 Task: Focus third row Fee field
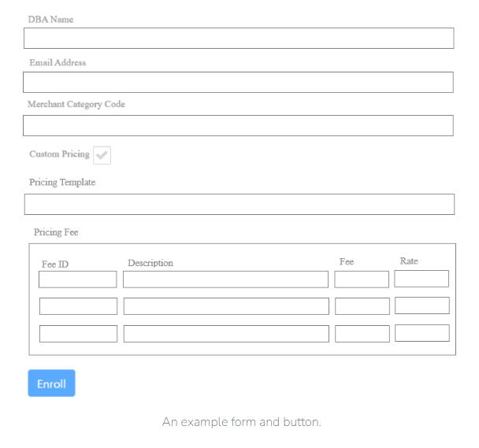tap(362, 334)
